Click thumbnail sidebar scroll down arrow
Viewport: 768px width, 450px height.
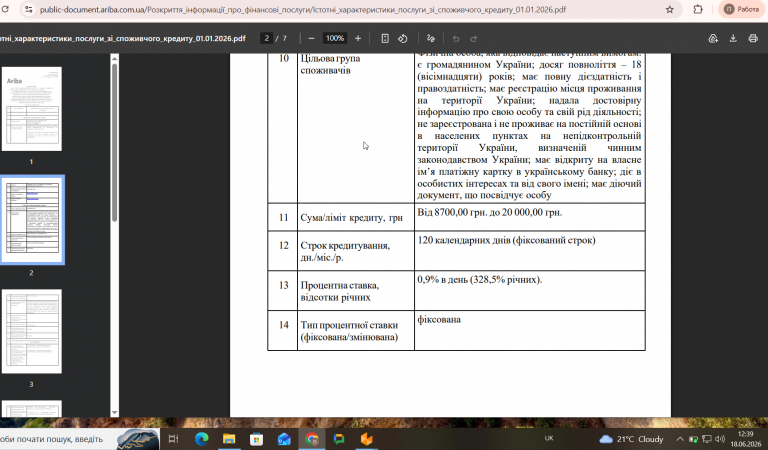[x=115, y=412]
